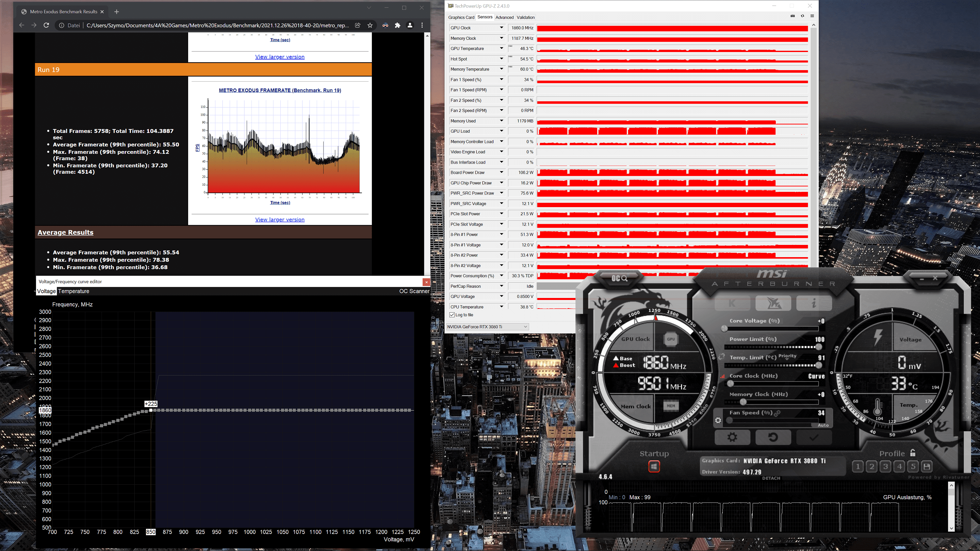
Task: Open GPU-Z hamburger menu icon
Action: click(812, 16)
